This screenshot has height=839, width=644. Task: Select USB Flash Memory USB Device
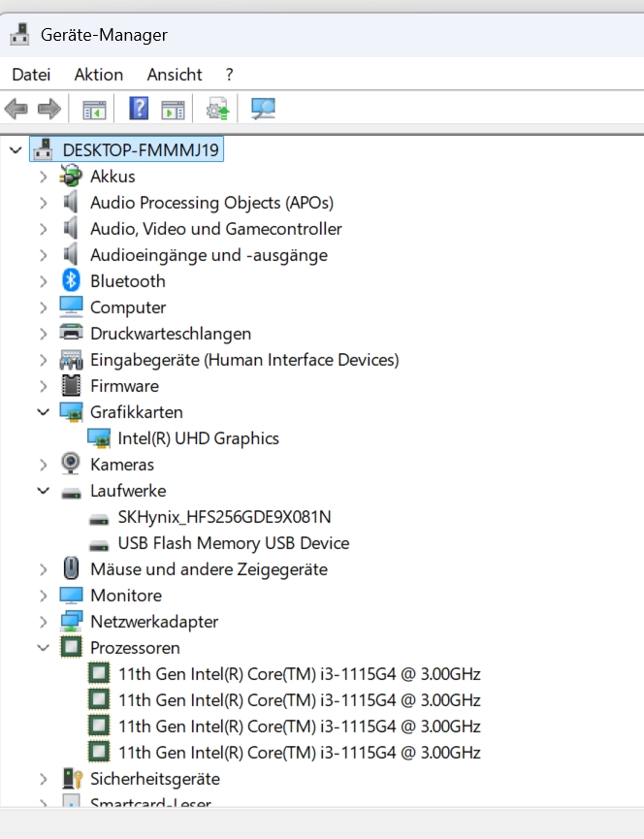233,543
